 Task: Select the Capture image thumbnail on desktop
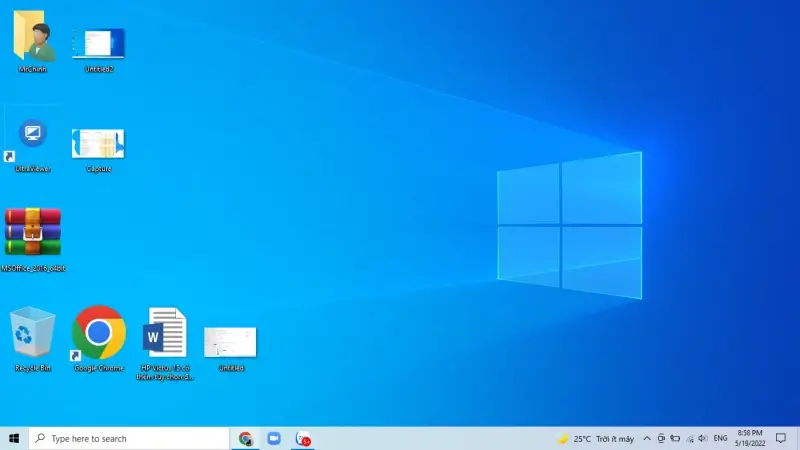click(x=98, y=144)
